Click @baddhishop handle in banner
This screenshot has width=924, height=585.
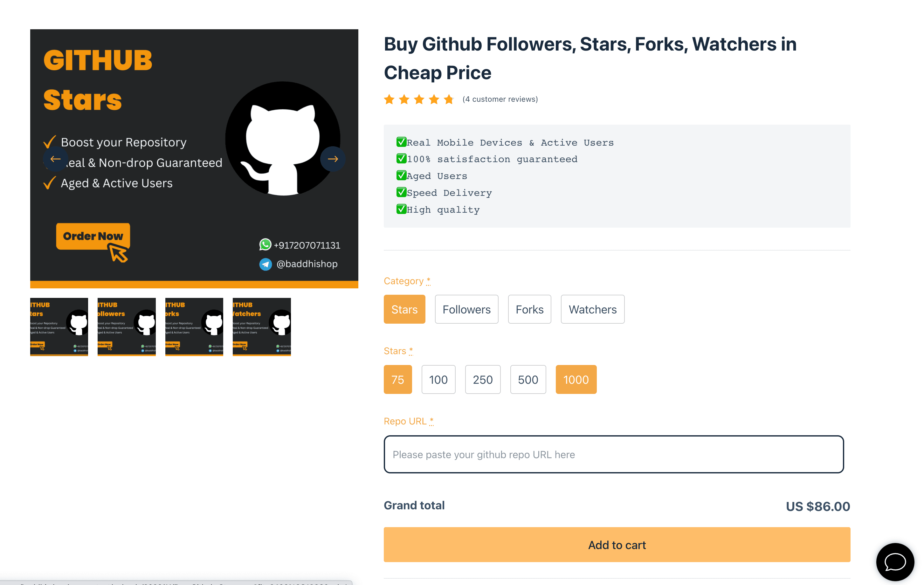point(307,264)
